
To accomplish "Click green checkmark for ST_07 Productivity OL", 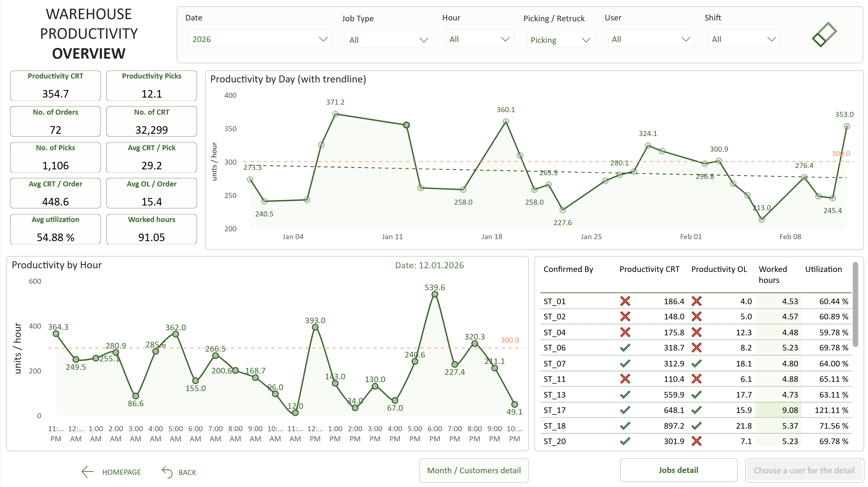I will point(696,363).
